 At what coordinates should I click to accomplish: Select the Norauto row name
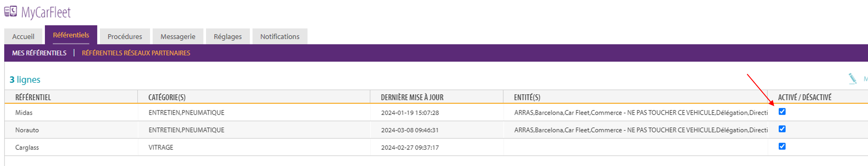(x=27, y=130)
